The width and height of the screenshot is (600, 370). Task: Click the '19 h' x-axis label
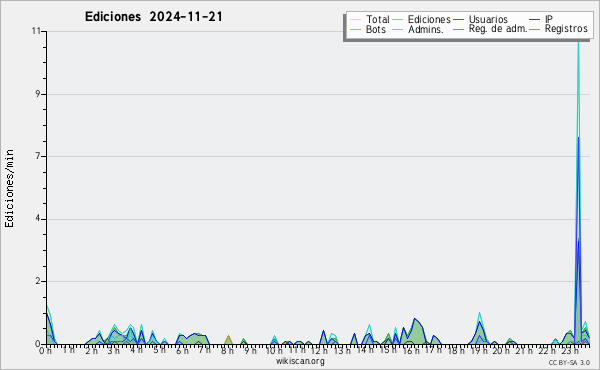[x=479, y=350]
